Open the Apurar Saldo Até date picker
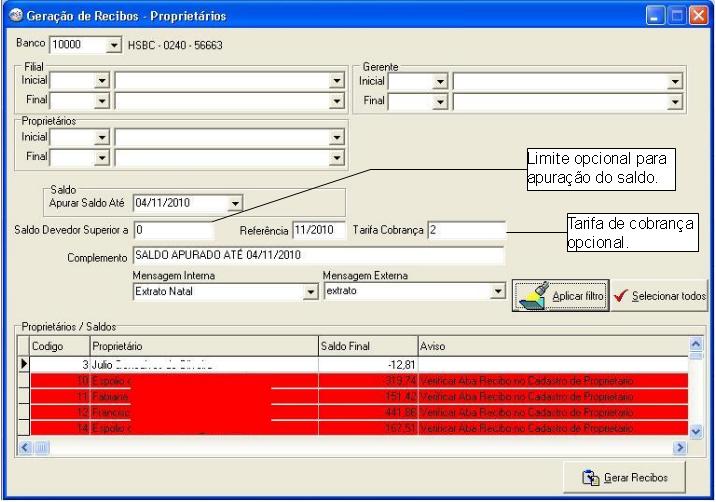This screenshot has height=502, width=716. 235,201
